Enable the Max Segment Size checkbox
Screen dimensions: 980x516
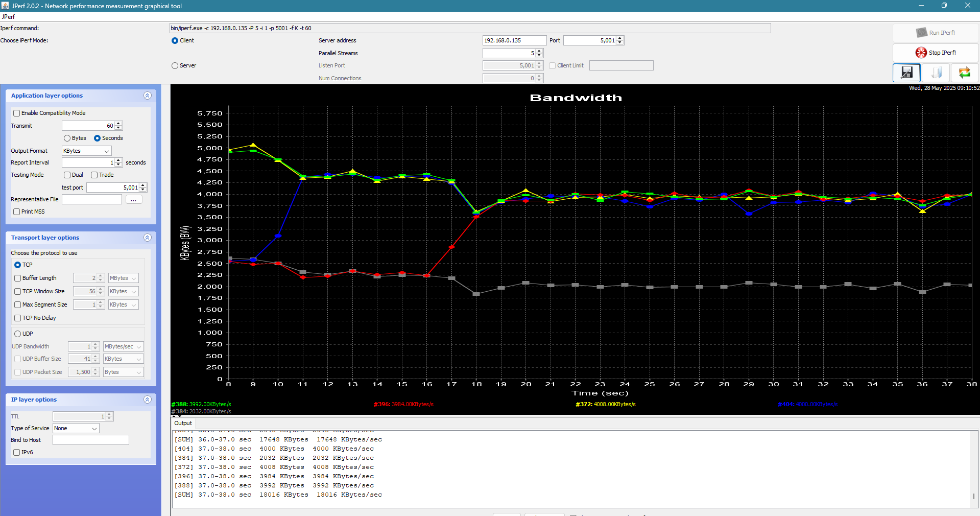click(18, 304)
